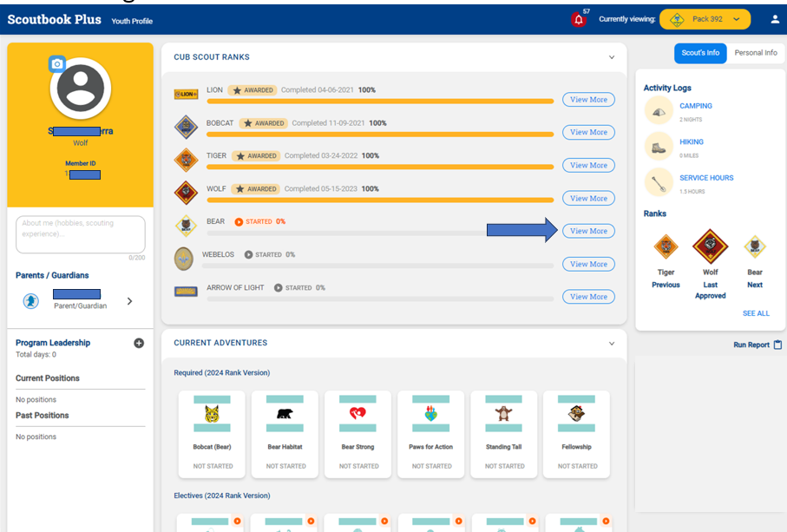787x532 pixels.
Task: Click the Camping tent icon
Action: click(x=659, y=110)
